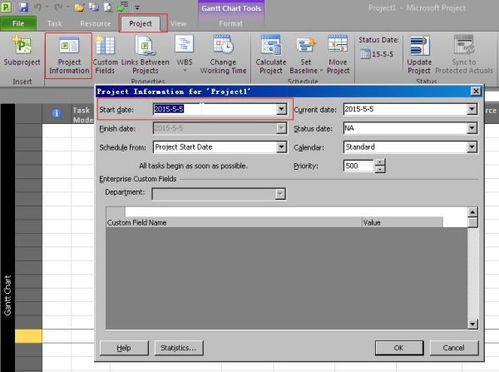Viewport: 499px width, 372px height.
Task: Open Change Working Time icon
Action: click(223, 55)
